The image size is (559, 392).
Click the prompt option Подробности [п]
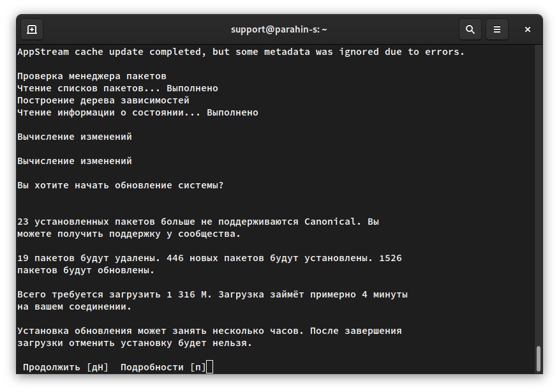[163, 367]
